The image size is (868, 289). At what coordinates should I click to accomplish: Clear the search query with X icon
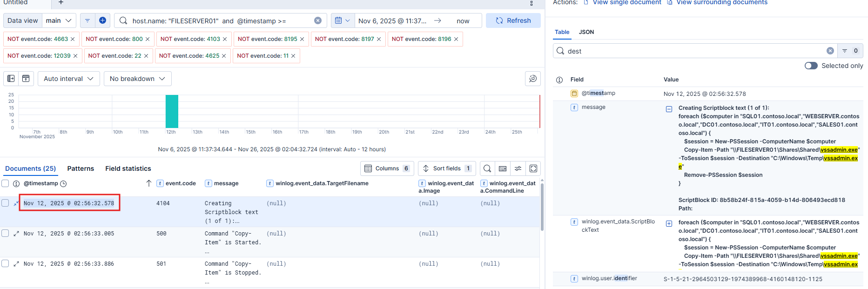318,20
